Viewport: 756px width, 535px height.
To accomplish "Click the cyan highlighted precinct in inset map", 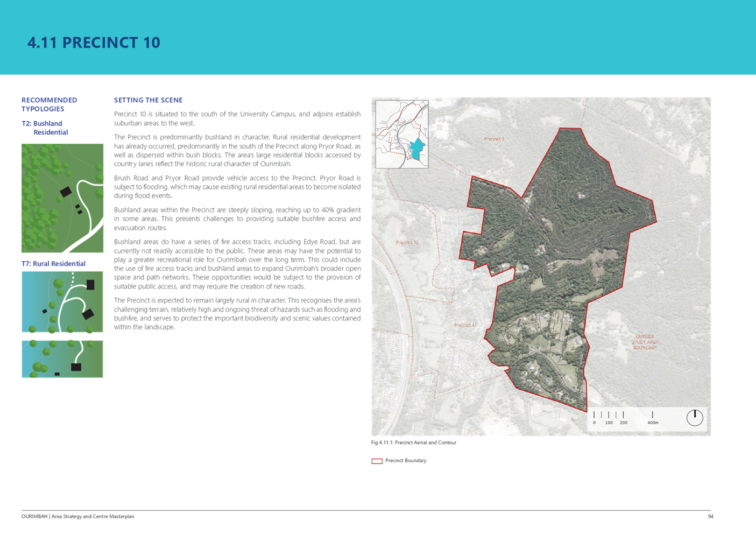I will [416, 149].
